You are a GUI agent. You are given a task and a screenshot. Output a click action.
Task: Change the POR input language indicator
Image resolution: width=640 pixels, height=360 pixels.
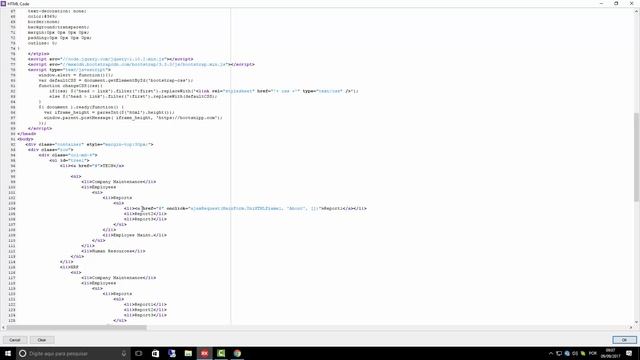pyautogui.click(x=593, y=353)
